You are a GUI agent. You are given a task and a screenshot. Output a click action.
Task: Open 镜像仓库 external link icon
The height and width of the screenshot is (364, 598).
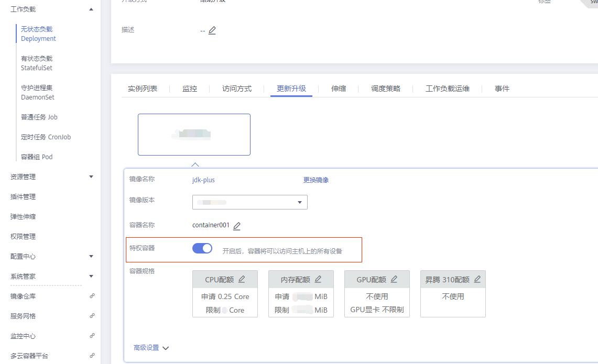(x=92, y=296)
